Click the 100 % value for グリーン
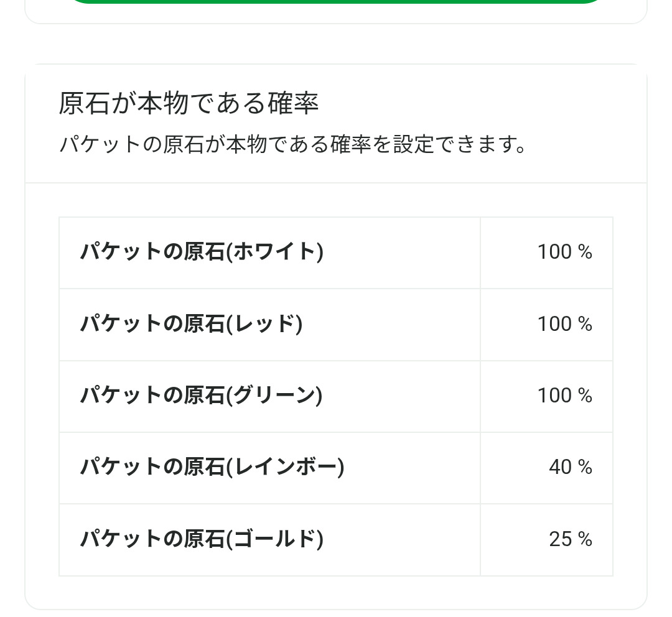Screen dimensions: 672x617 (564, 396)
